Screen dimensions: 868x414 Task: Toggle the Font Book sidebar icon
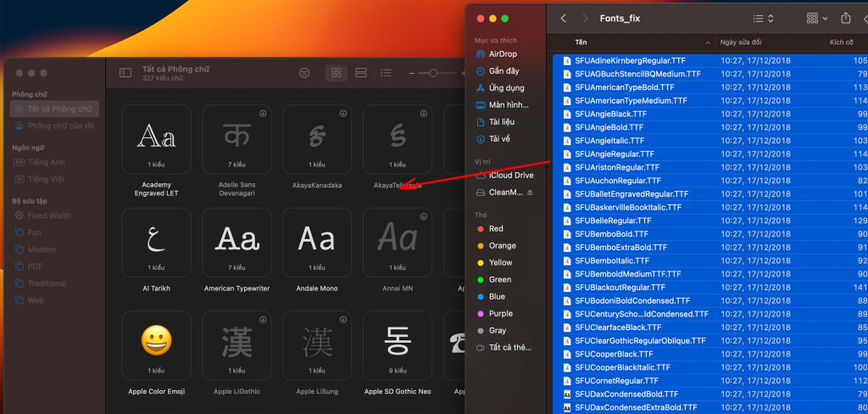[125, 73]
